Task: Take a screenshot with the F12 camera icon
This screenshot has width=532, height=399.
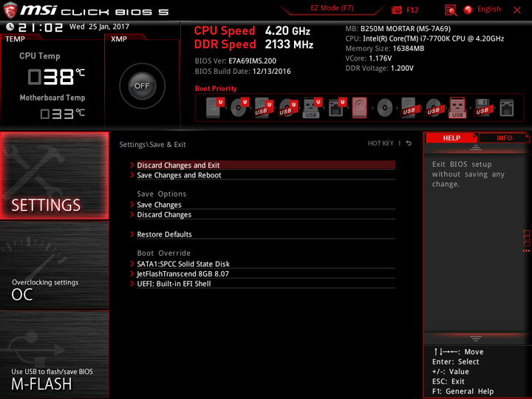Action: 397,10
